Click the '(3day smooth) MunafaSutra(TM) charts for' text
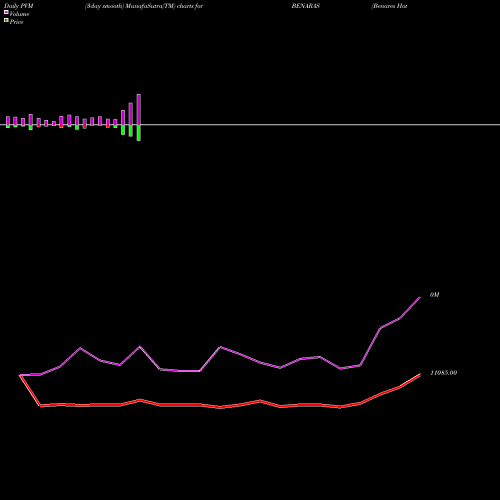The image size is (500, 500). [x=144, y=6]
